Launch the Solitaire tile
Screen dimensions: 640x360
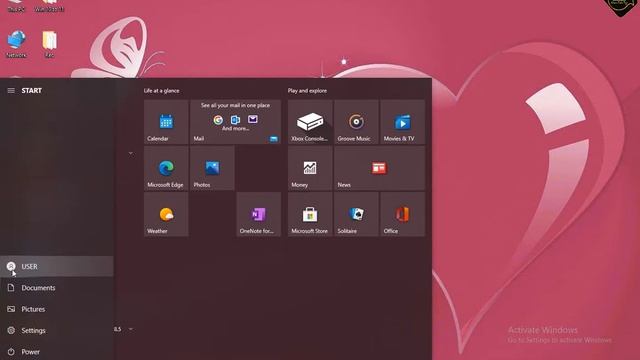[x=356, y=214]
